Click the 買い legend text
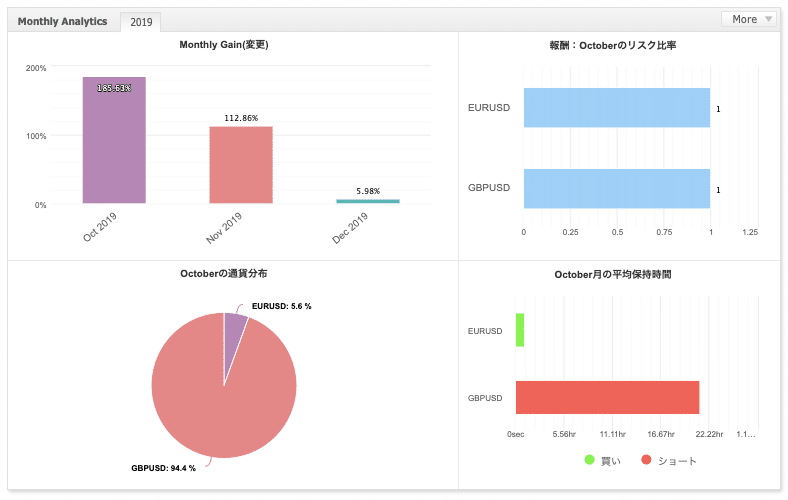 pyautogui.click(x=611, y=461)
